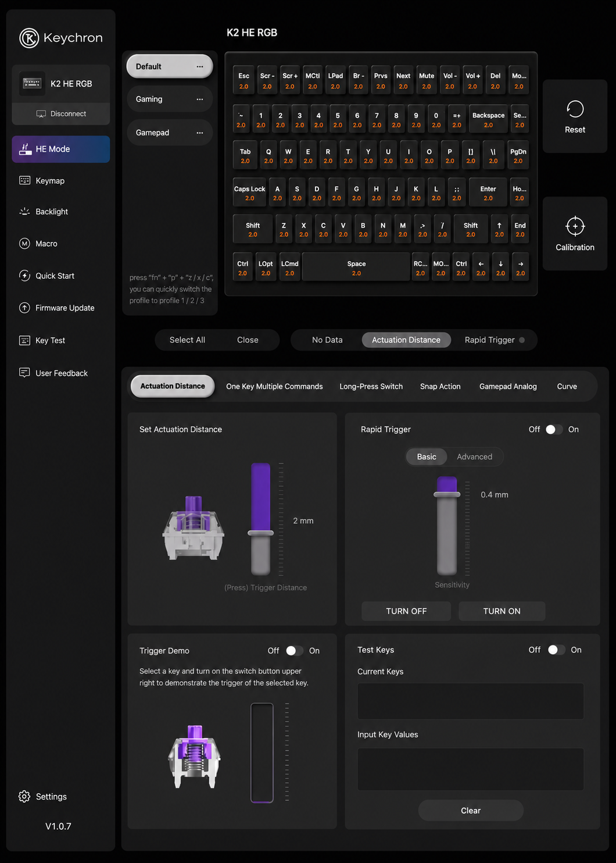The width and height of the screenshot is (616, 863).
Task: Select the Tab key on keyboard layout
Action: tap(245, 156)
